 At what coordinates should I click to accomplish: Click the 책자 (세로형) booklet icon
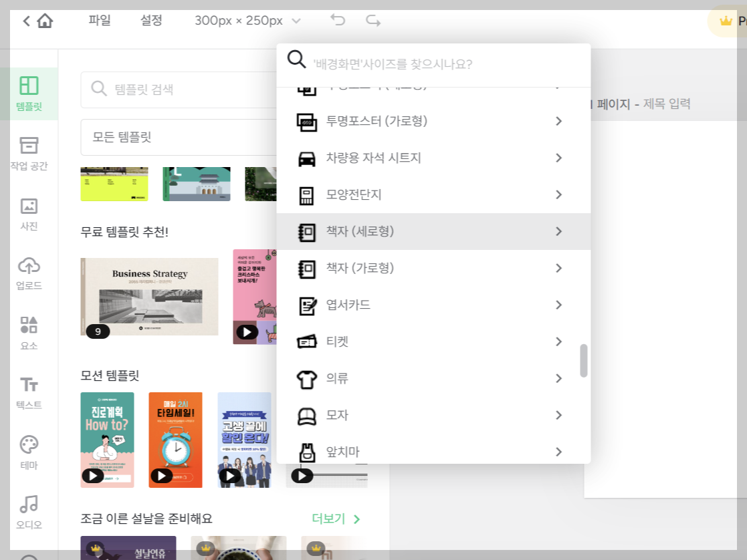click(x=307, y=232)
